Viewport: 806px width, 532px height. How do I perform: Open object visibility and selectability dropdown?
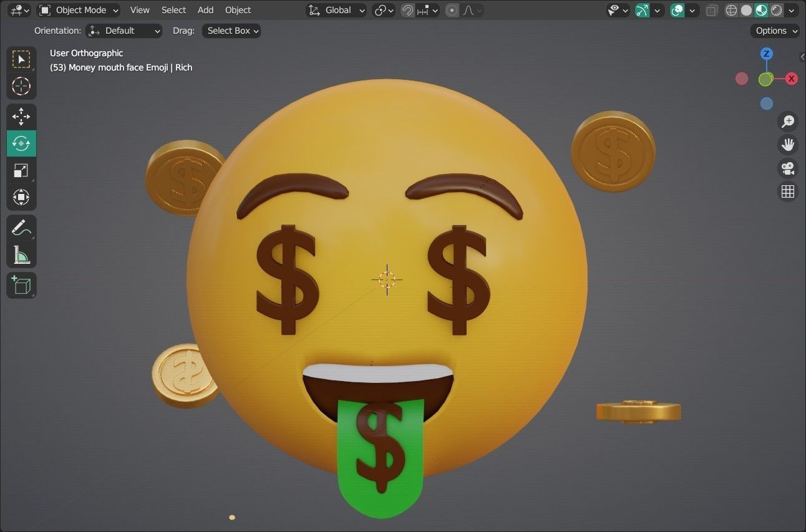tap(618, 10)
